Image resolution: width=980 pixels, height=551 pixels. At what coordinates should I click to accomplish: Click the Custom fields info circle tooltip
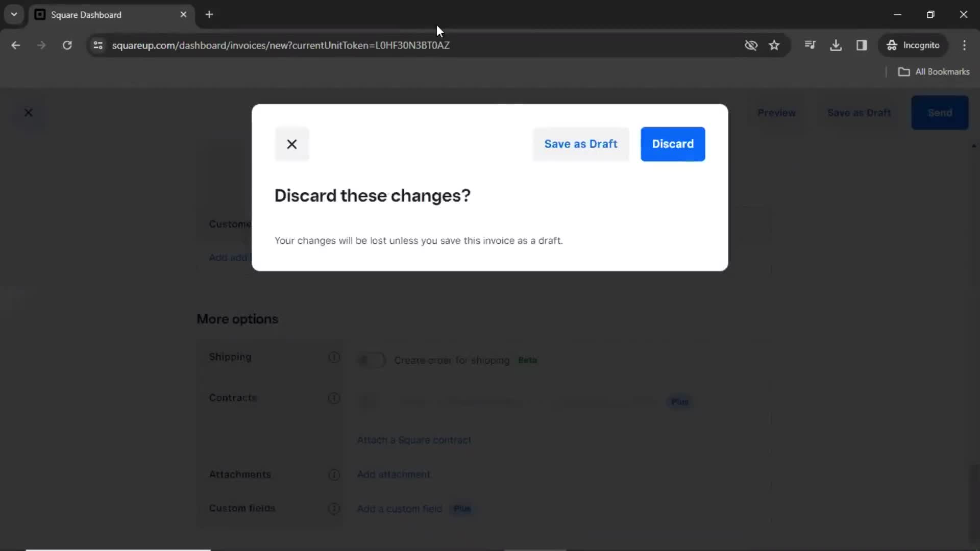pos(334,509)
